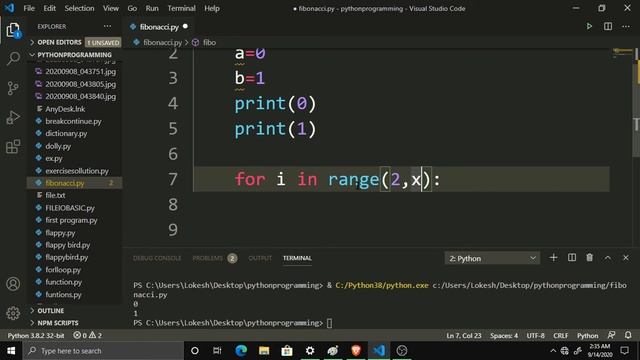Open the File menu

pyautogui.click(x=29, y=8)
